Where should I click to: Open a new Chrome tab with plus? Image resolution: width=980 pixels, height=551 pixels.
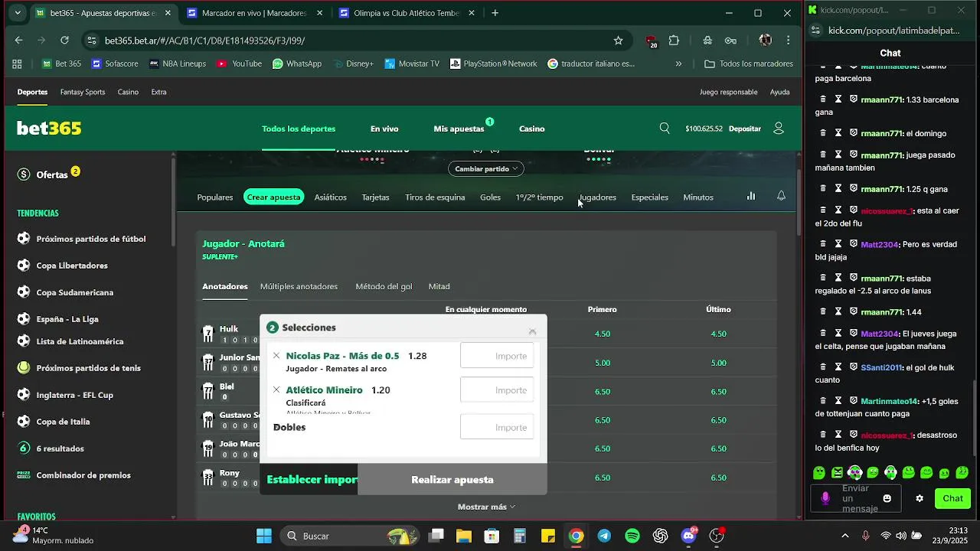pyautogui.click(x=495, y=13)
